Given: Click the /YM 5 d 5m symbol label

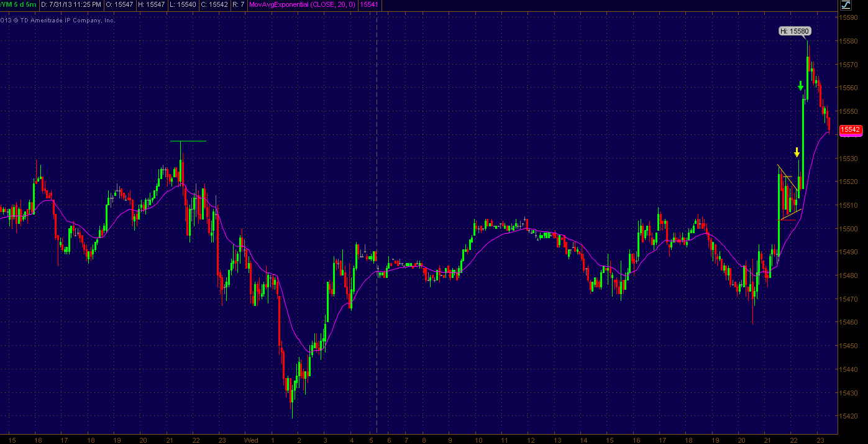Looking at the screenshot, I should pos(19,4).
